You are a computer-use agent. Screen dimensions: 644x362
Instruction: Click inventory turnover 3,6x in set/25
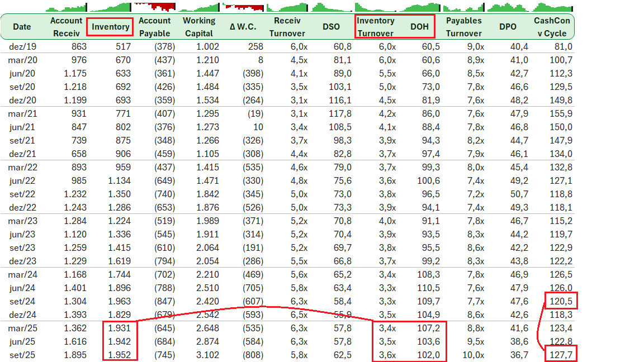[x=387, y=355]
